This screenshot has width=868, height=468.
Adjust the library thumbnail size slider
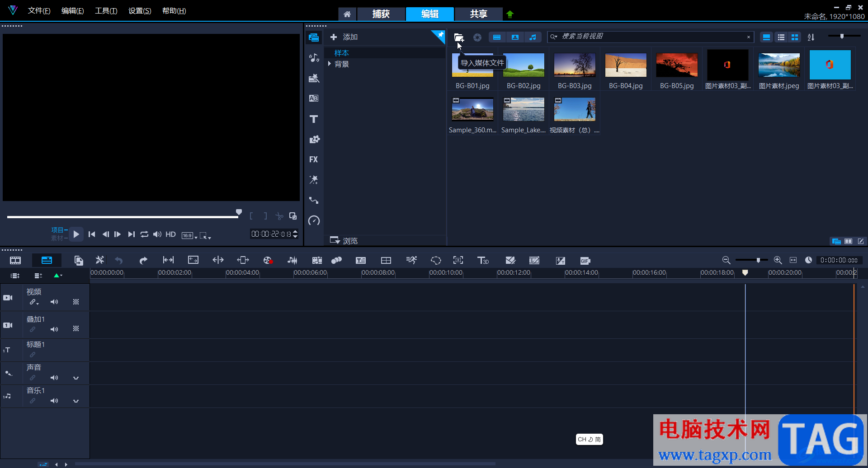tap(842, 36)
